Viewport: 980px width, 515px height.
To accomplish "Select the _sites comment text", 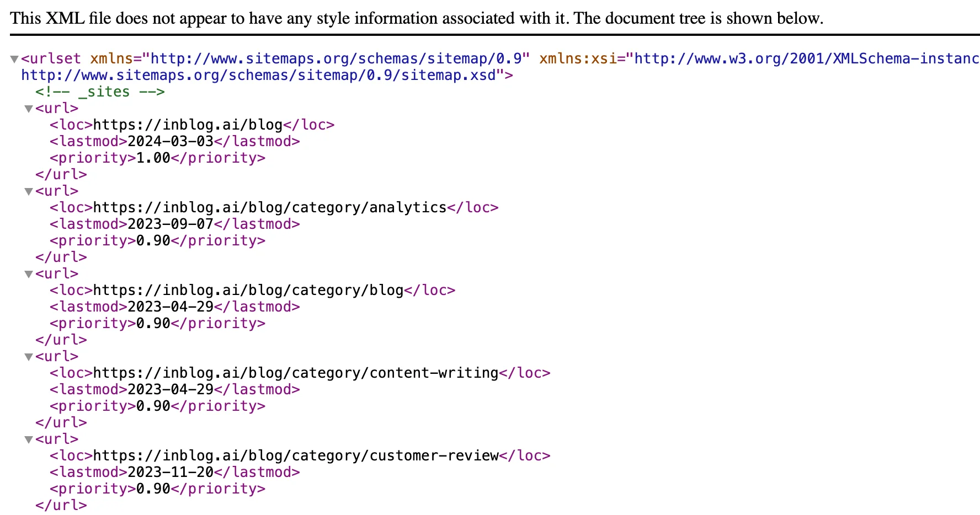I will [99, 92].
